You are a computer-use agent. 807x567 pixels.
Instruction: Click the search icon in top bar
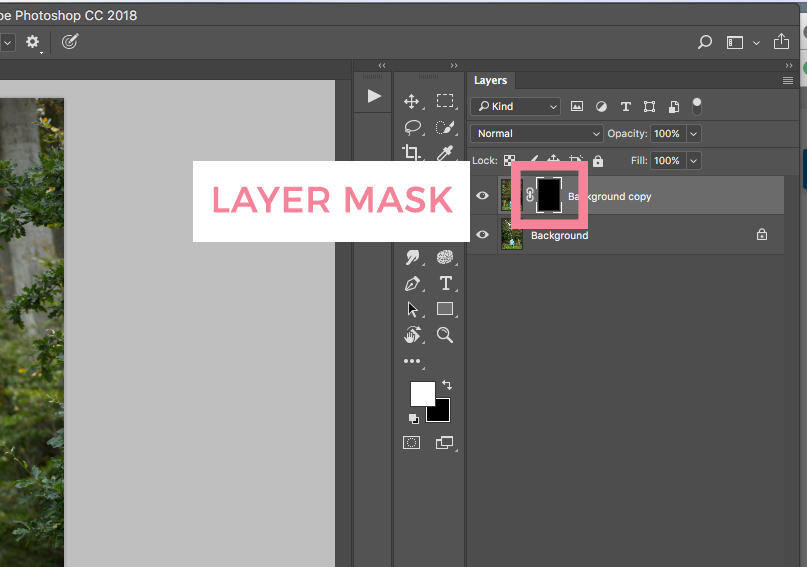(704, 42)
